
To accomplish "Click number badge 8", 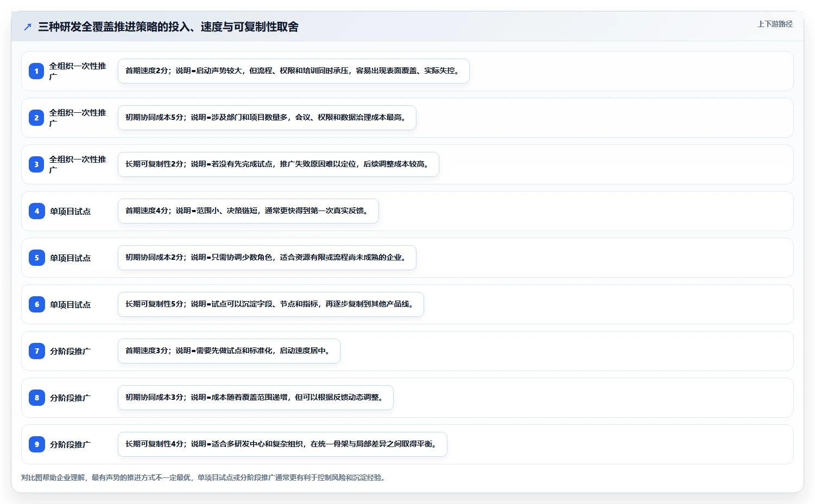I will click(36, 398).
